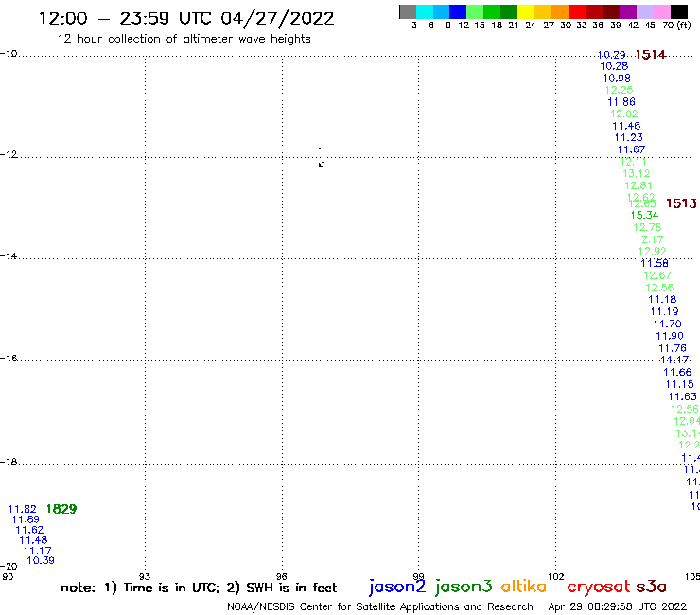
Task: Click the wave height value '12.02'
Action: [624, 114]
